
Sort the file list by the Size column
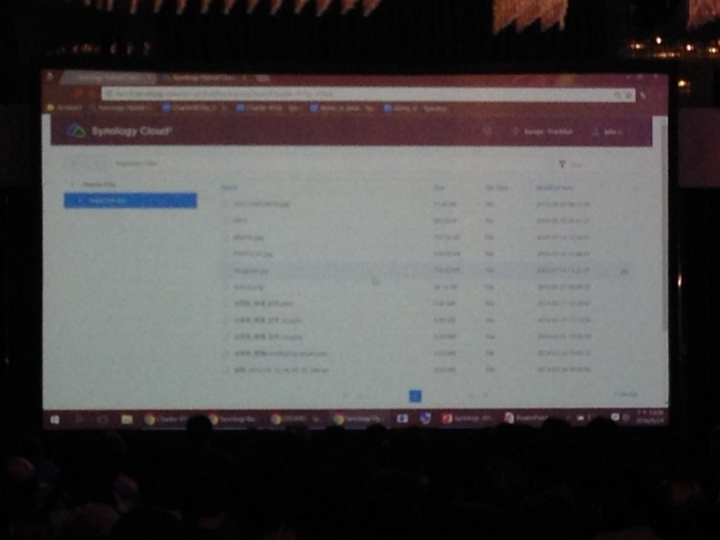439,188
